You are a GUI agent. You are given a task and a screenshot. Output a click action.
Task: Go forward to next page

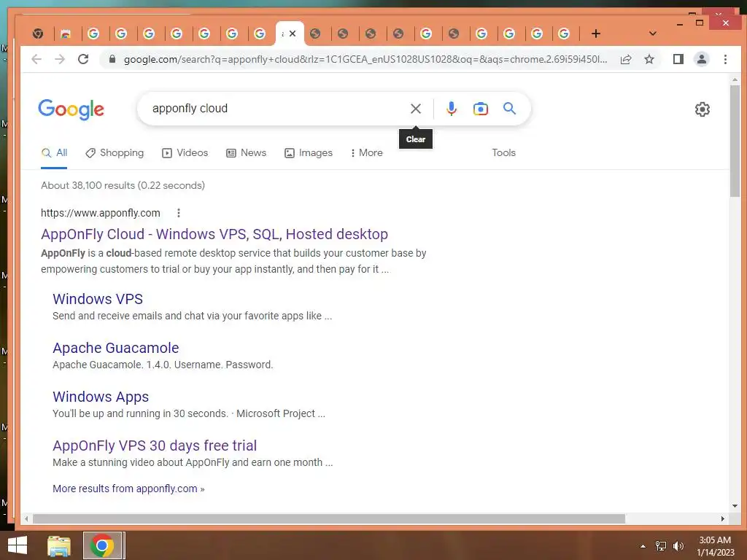click(60, 59)
